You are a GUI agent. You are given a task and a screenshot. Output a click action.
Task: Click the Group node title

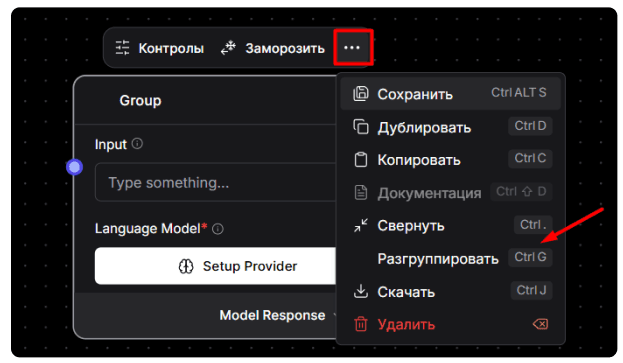point(140,100)
